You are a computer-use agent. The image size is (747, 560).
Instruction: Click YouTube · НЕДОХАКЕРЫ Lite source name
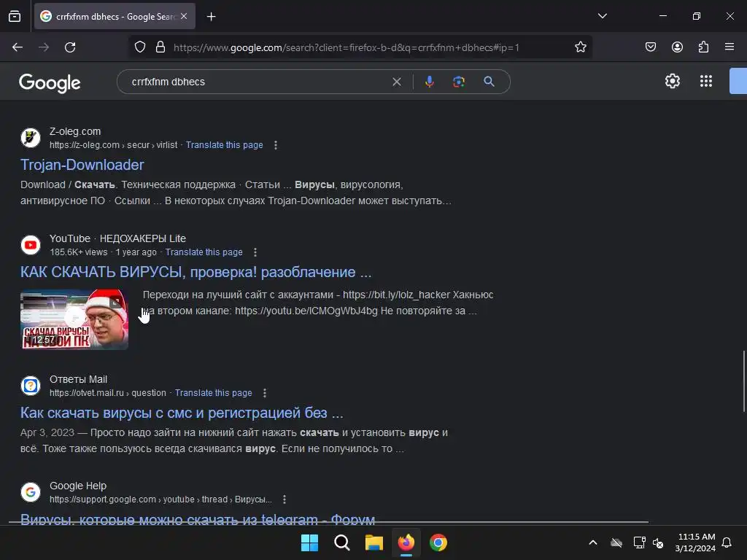coord(117,238)
